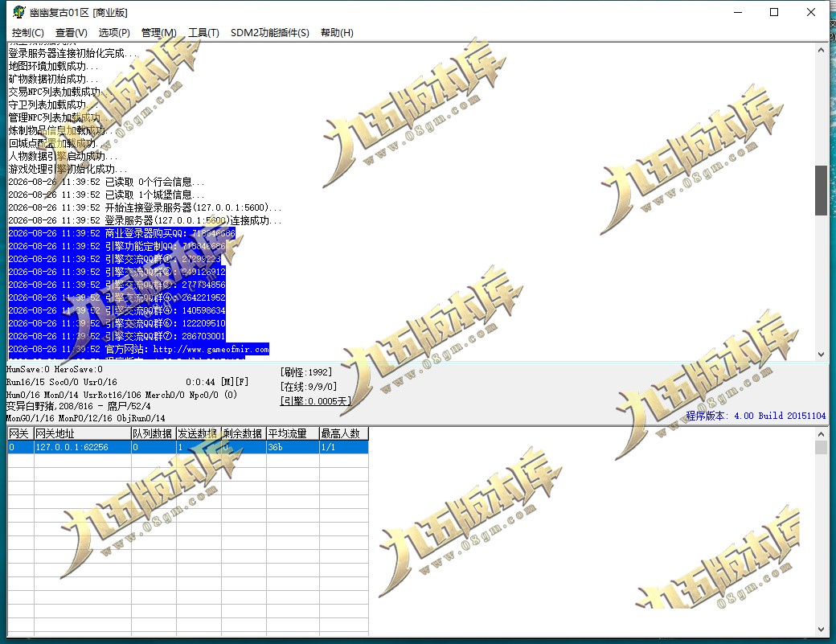Click the HumSave:0 HeroSave:0 status text

55,369
